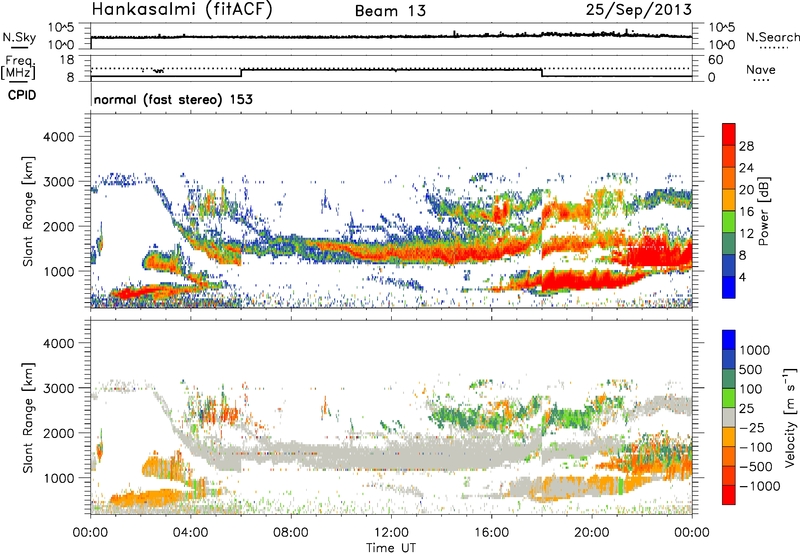Click the 4000 tick on the power panel axis
Viewport: 800px width, 554px height.
click(x=59, y=137)
